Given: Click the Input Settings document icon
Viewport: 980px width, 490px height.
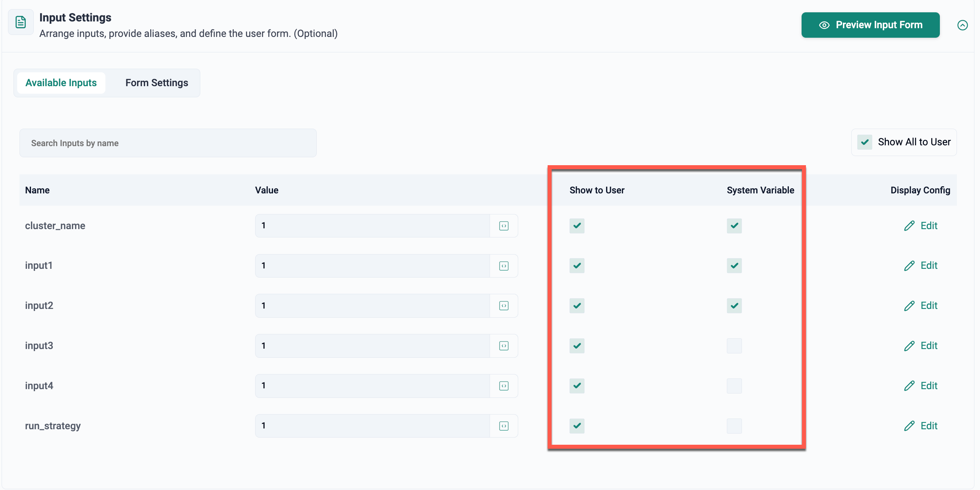Looking at the screenshot, I should [x=21, y=22].
